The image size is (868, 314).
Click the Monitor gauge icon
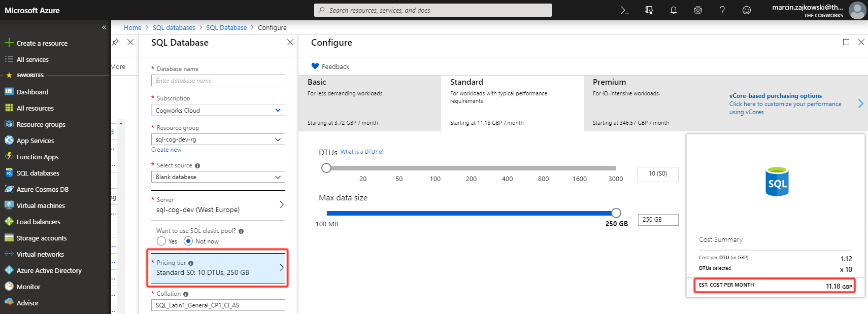point(9,287)
